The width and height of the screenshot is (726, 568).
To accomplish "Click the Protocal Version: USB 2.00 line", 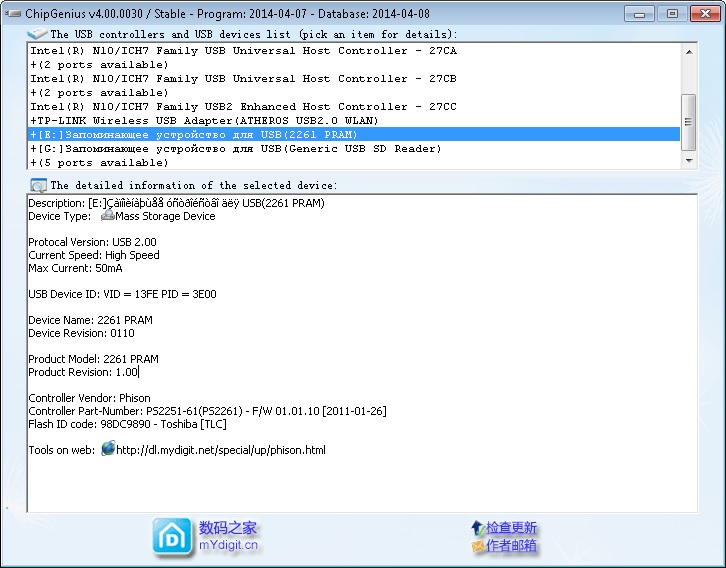I will tap(93, 242).
